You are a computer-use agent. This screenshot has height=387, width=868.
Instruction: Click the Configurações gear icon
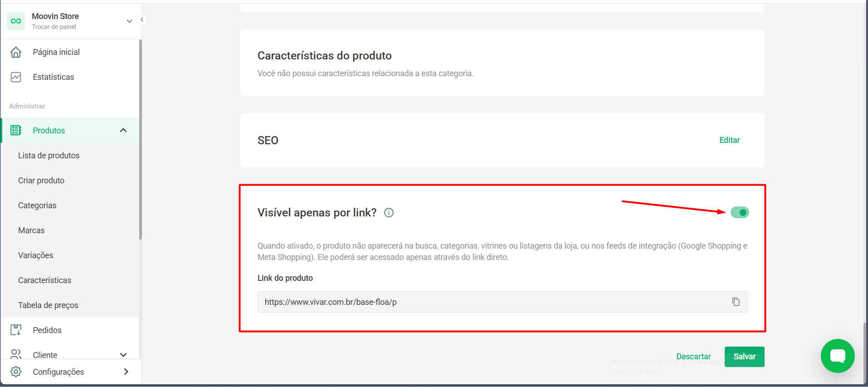pos(16,372)
